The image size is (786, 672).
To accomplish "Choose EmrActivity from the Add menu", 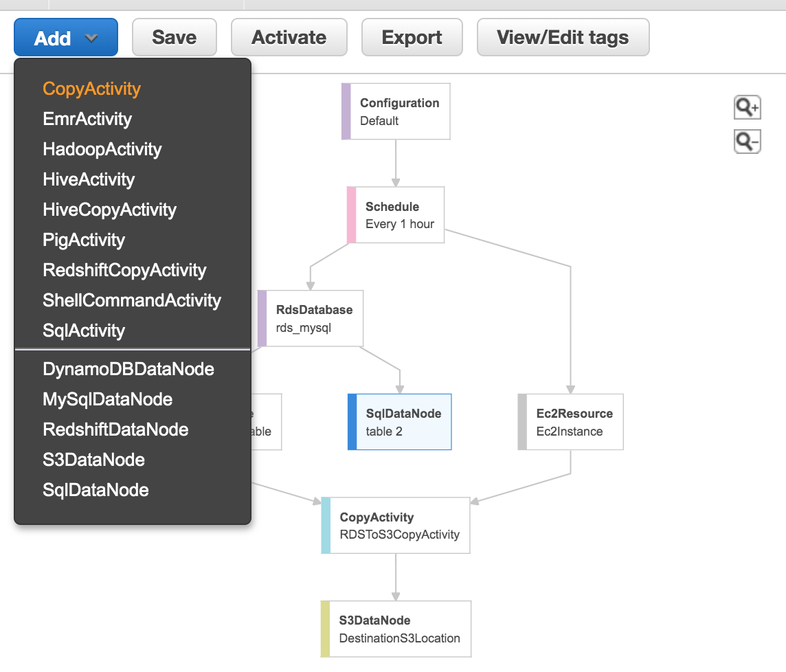I will pyautogui.click(x=87, y=119).
